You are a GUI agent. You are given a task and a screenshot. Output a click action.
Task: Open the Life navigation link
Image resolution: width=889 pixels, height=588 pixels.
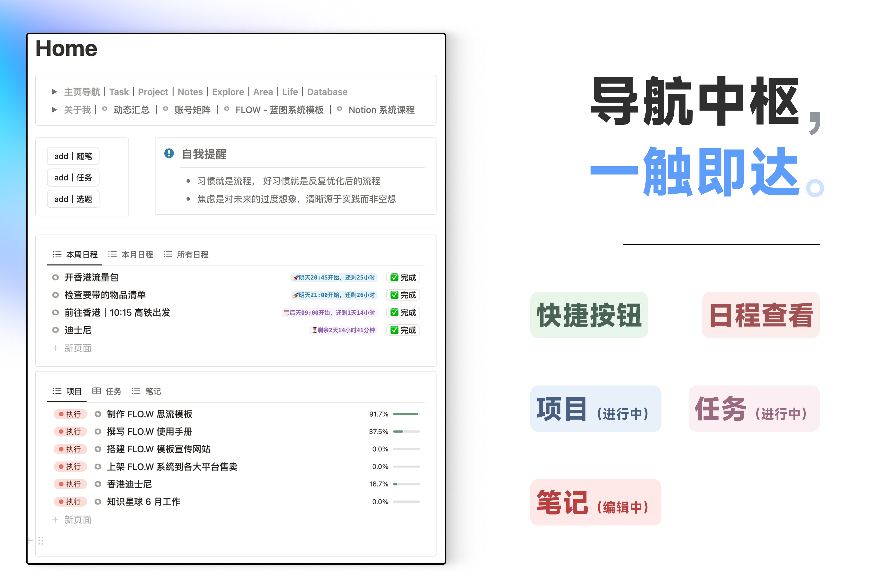point(290,92)
